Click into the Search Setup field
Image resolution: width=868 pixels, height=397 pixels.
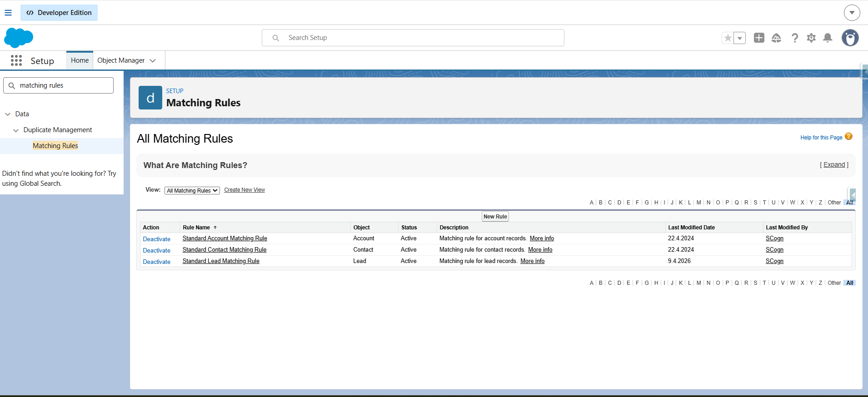413,38
